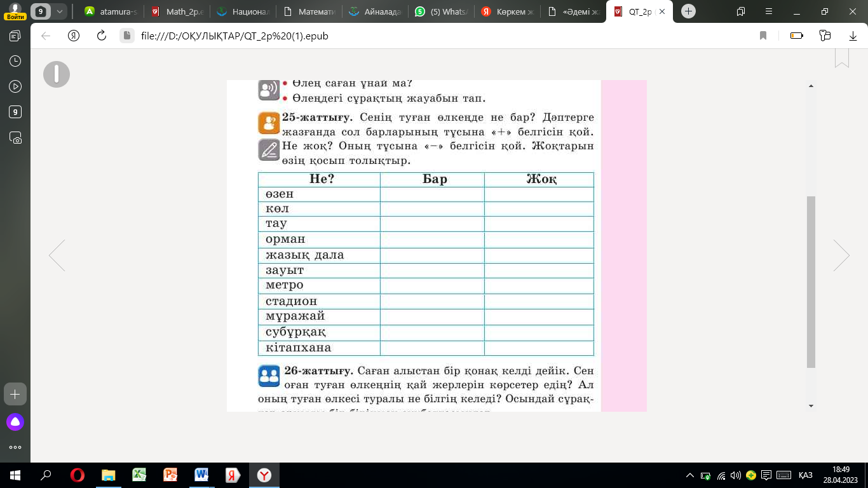Switch to the atamura tab
Screen dimensions: 868x488
point(111,11)
